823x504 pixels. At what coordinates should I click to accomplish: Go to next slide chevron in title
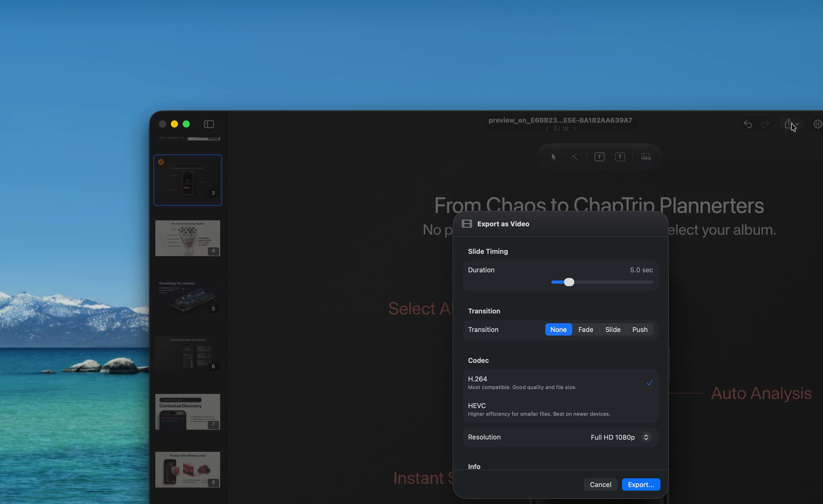click(x=574, y=129)
